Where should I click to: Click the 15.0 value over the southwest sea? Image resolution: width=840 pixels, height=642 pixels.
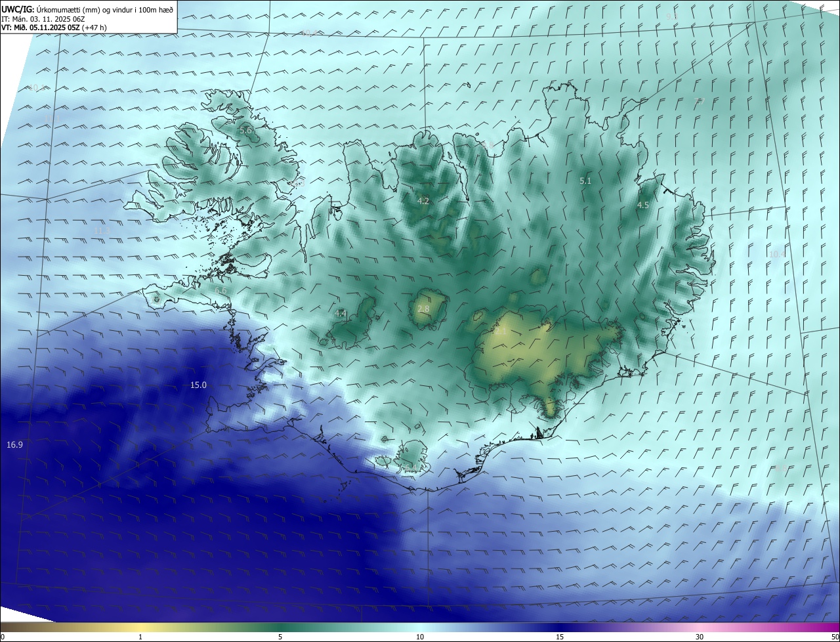coord(198,385)
